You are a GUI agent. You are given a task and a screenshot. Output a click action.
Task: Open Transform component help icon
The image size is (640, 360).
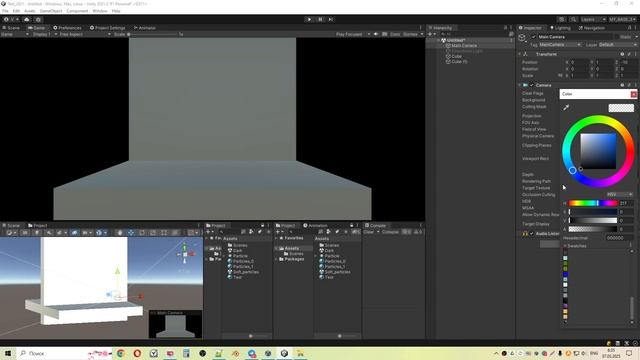622,54
